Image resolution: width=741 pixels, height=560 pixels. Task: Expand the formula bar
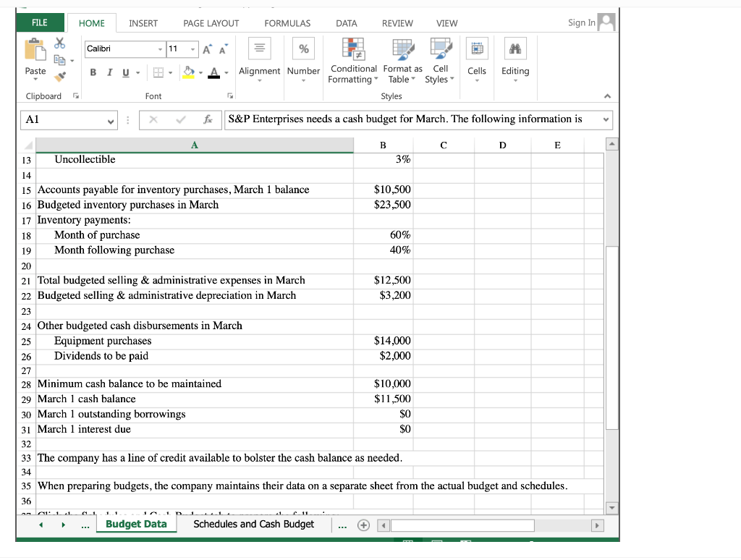[x=606, y=119]
